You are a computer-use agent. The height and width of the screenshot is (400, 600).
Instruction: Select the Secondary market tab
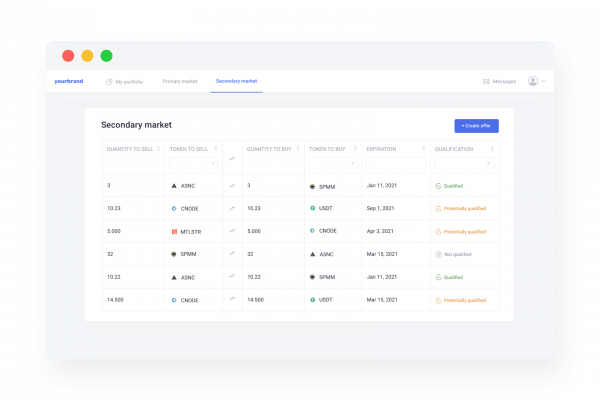point(236,81)
